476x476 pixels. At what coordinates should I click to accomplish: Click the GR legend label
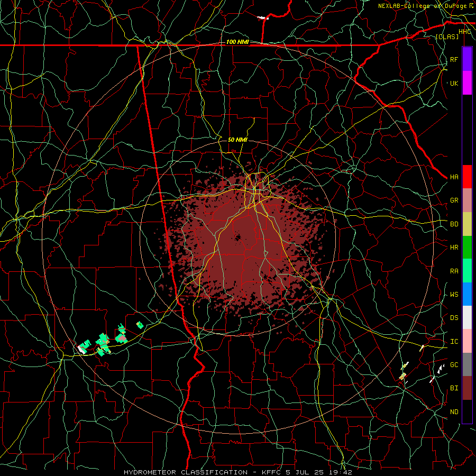click(x=454, y=200)
